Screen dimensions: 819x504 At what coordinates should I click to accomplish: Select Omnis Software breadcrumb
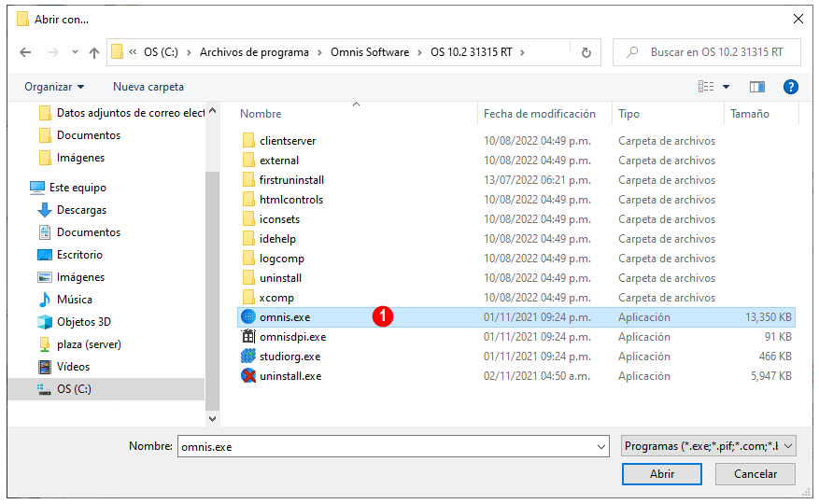(370, 52)
